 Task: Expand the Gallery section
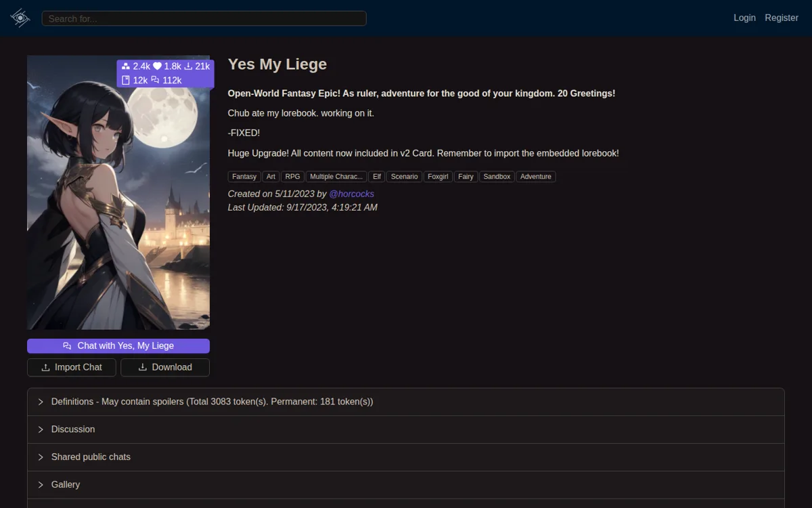(406, 485)
